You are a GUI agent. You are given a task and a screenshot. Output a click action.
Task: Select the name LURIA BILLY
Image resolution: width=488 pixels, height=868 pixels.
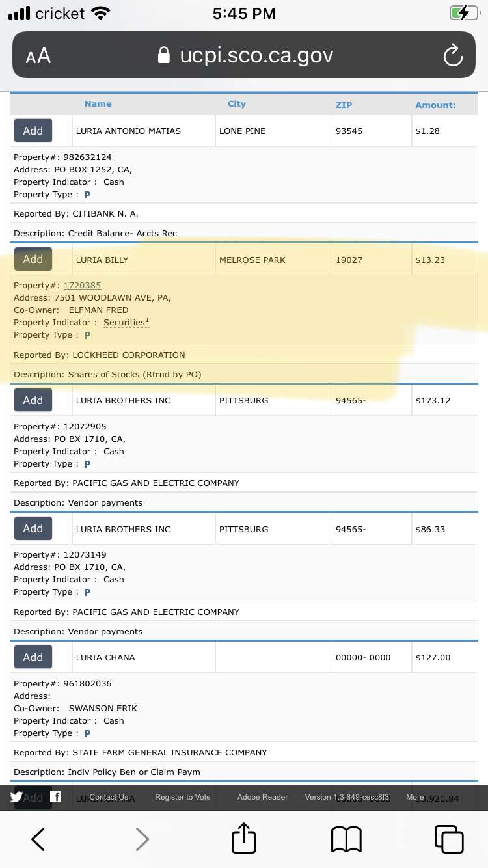click(x=102, y=260)
